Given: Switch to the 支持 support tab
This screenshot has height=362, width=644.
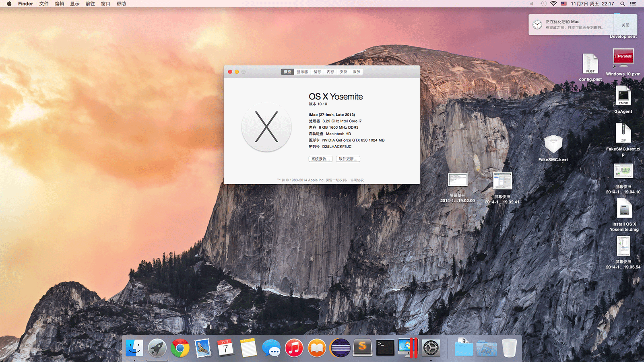Looking at the screenshot, I should (x=343, y=72).
